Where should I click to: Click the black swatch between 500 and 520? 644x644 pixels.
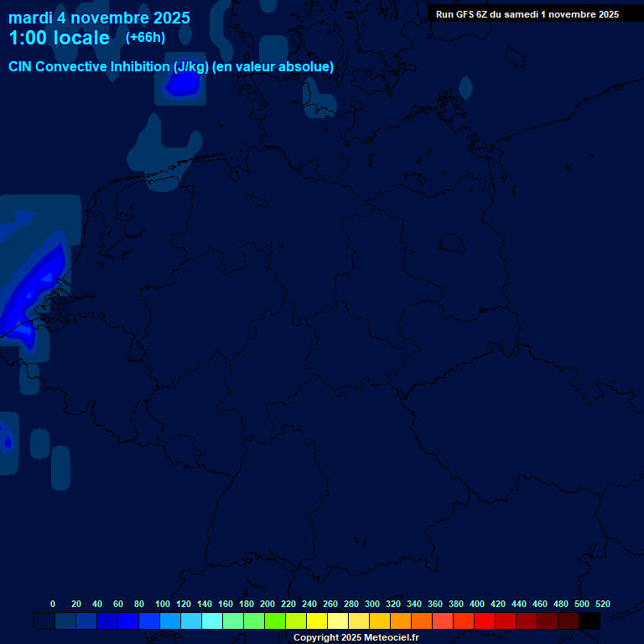tap(589, 621)
